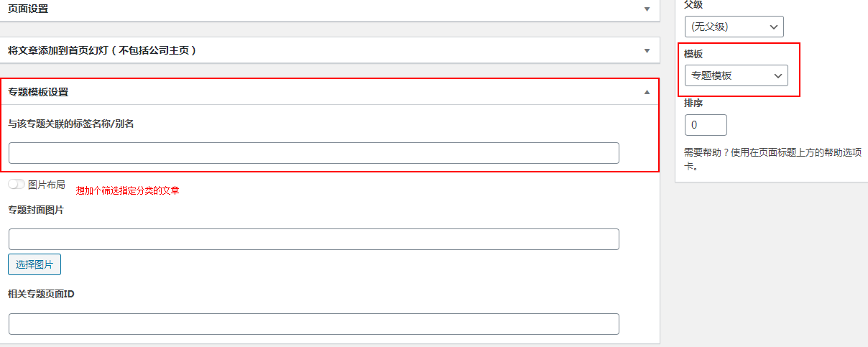The image size is (868, 347).
Task: Click the 排序 label text
Action: [693, 103]
